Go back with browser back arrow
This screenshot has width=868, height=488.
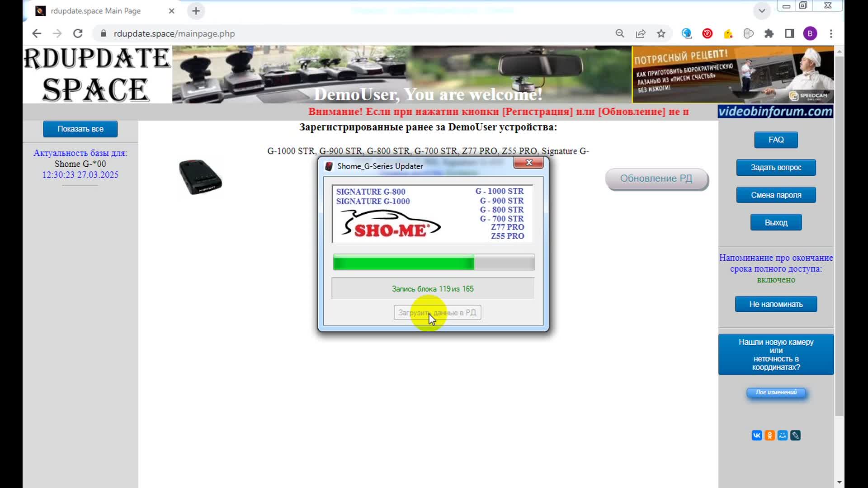[x=37, y=33]
